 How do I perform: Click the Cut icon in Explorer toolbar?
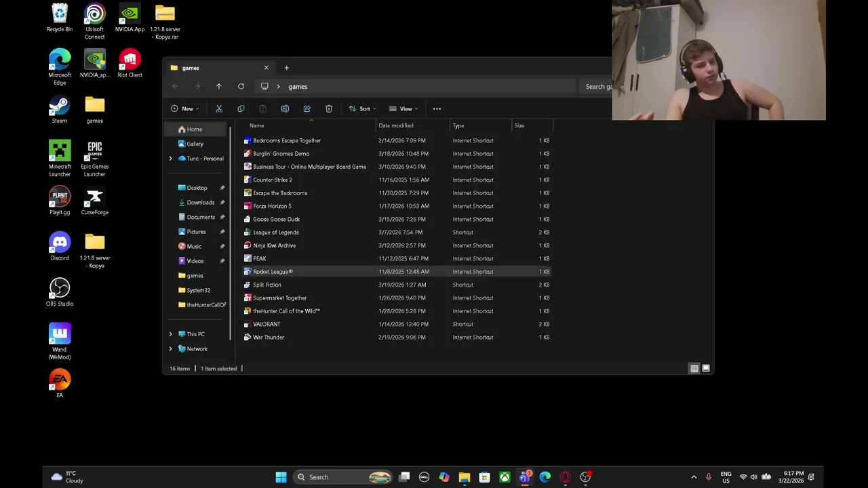click(219, 108)
